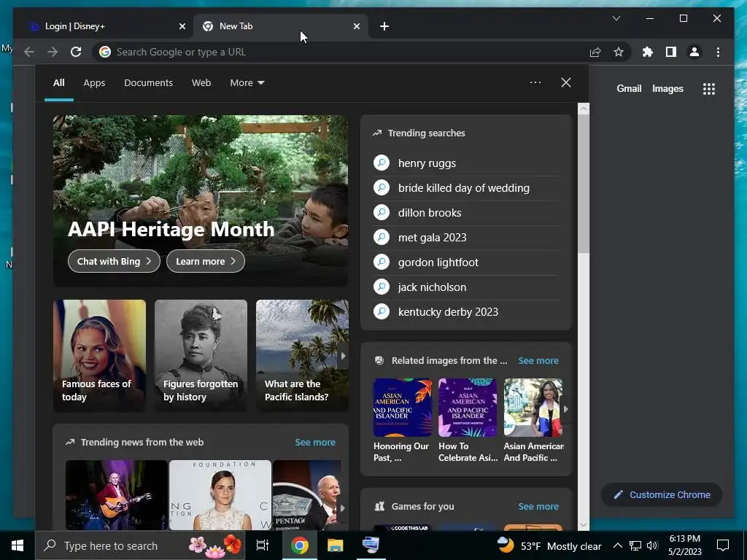The image size is (747, 560).
Task: Open Famous faces of today card
Action: pyautogui.click(x=99, y=356)
